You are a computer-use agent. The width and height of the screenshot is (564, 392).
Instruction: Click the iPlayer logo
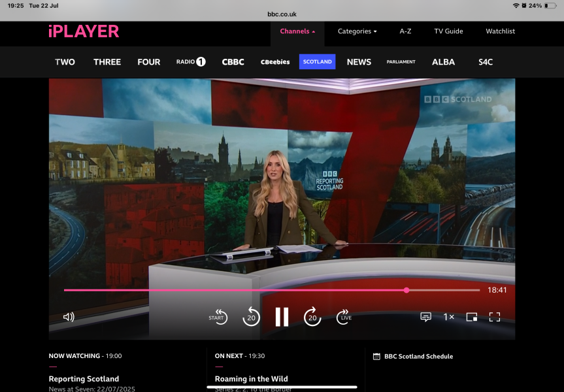[x=84, y=31]
